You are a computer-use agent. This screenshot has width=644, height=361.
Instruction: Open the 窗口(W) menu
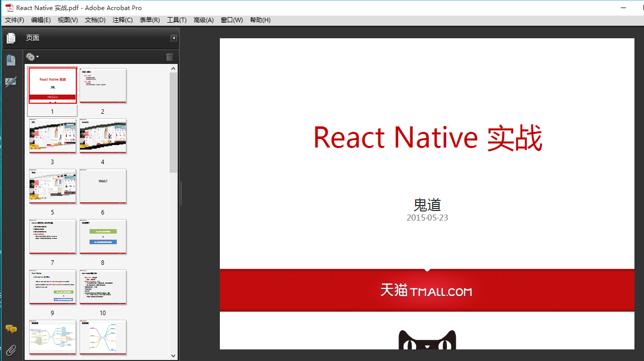[231, 20]
